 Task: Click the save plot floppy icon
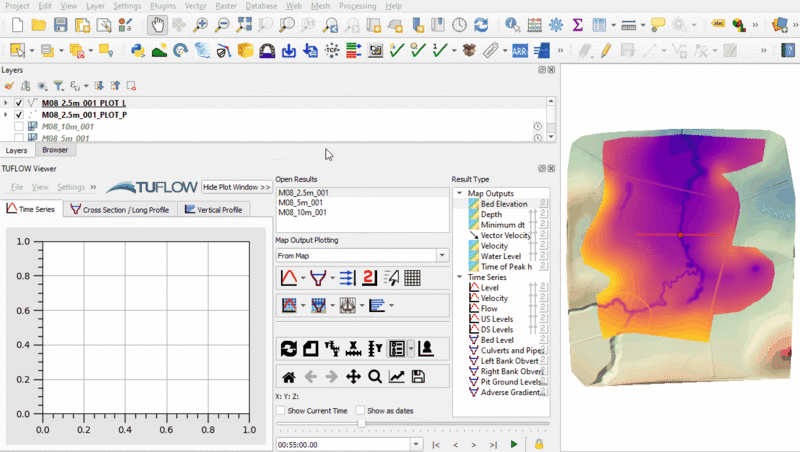tap(417, 377)
